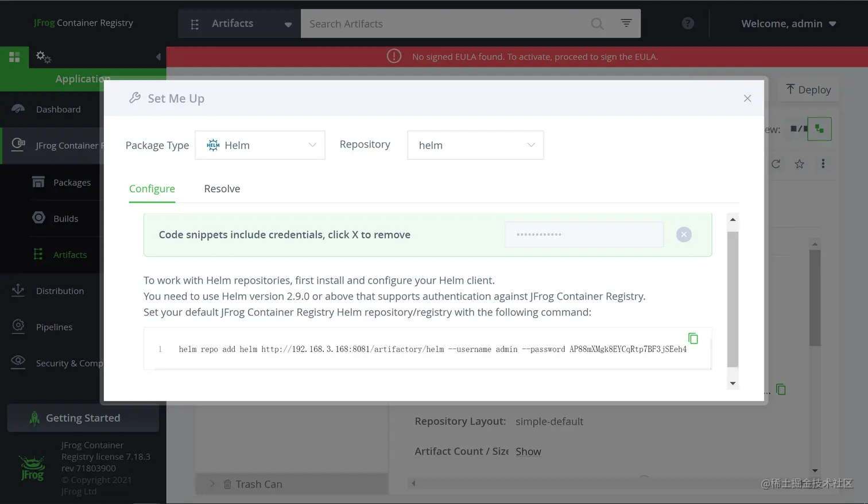Click the JFrog Container Registry logo text

tap(83, 23)
